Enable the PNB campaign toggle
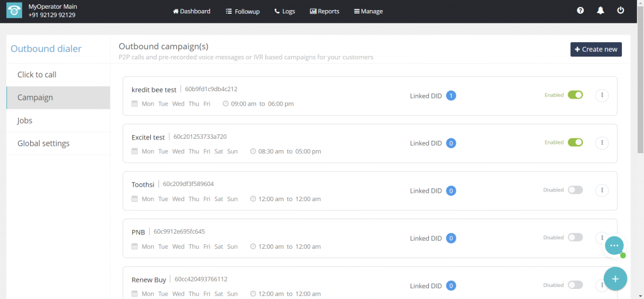 [575, 237]
